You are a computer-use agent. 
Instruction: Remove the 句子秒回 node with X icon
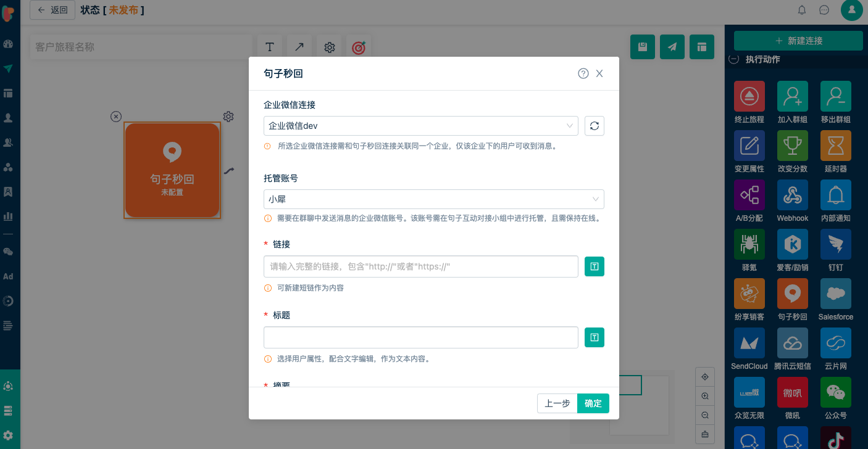pos(116,117)
